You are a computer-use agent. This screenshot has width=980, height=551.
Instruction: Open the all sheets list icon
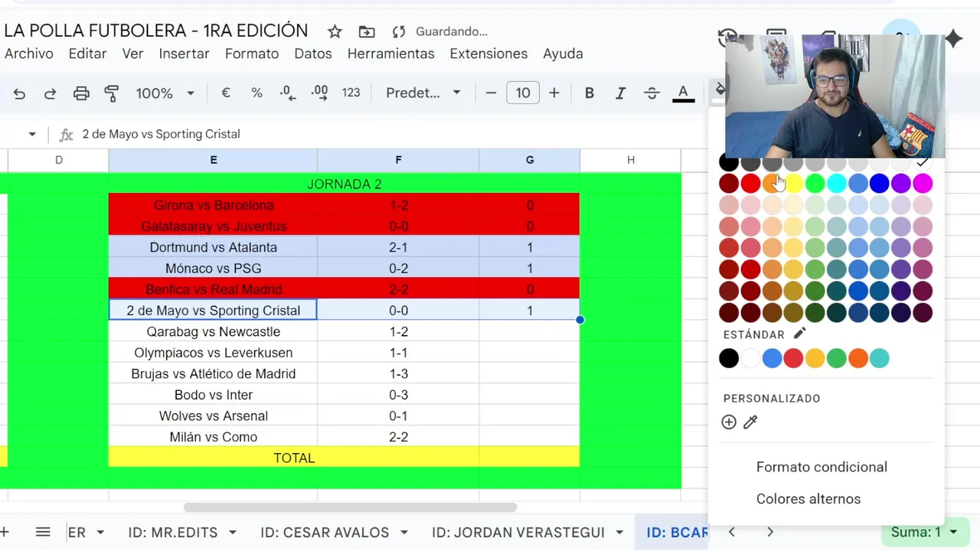click(43, 532)
